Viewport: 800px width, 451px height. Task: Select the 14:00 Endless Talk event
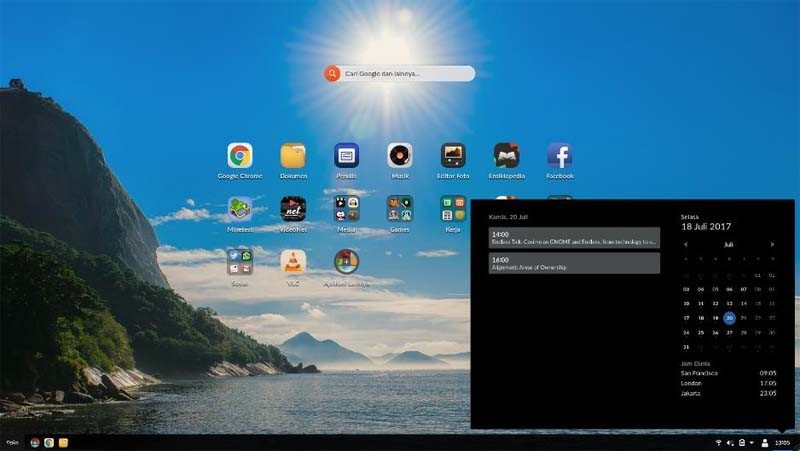[574, 238]
